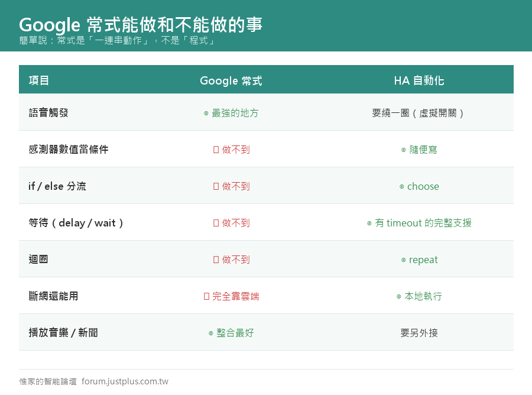Click the green circle icon before 隨便寫
Viewport: 532px width, 395px height.
(x=403, y=150)
